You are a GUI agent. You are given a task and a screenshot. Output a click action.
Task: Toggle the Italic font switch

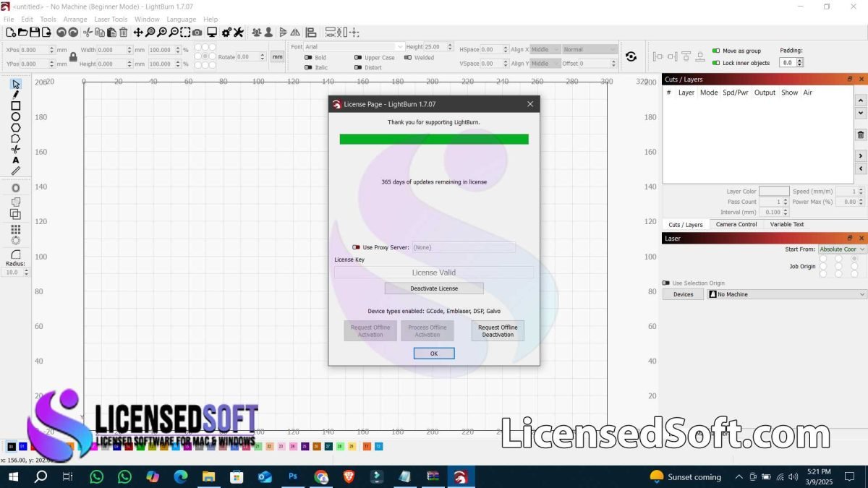[308, 68]
